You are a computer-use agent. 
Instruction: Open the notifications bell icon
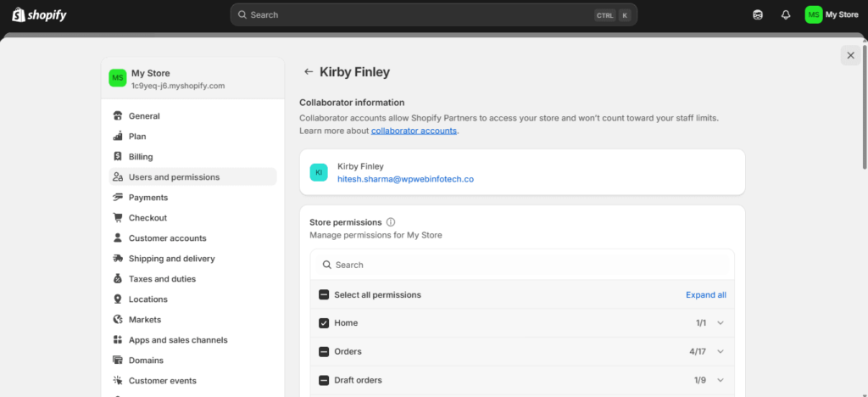(x=786, y=15)
